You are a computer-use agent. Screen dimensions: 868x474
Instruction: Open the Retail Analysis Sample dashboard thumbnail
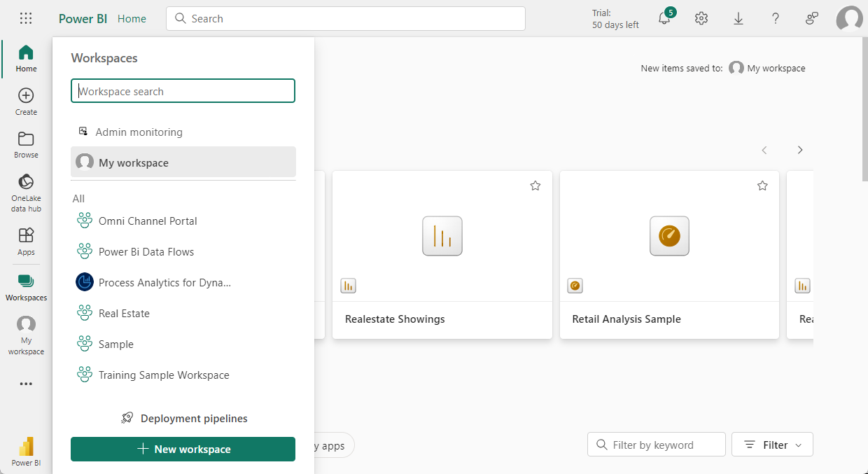[670, 236]
